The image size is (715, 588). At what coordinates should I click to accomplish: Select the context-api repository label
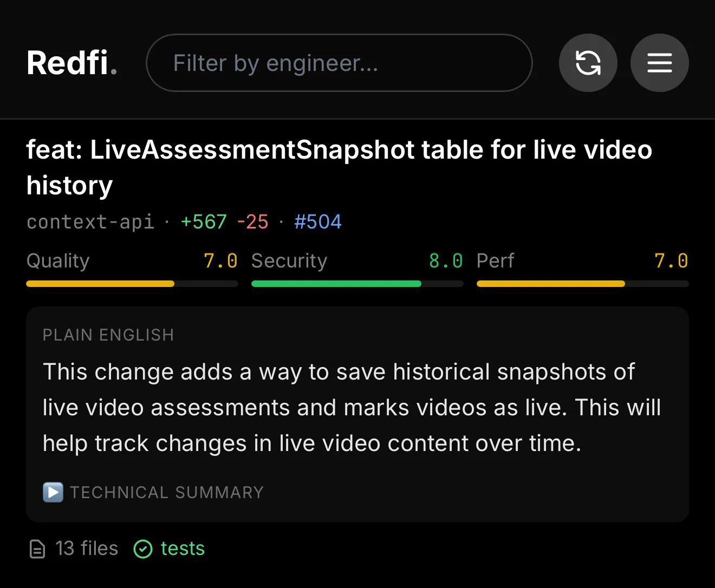(x=90, y=221)
